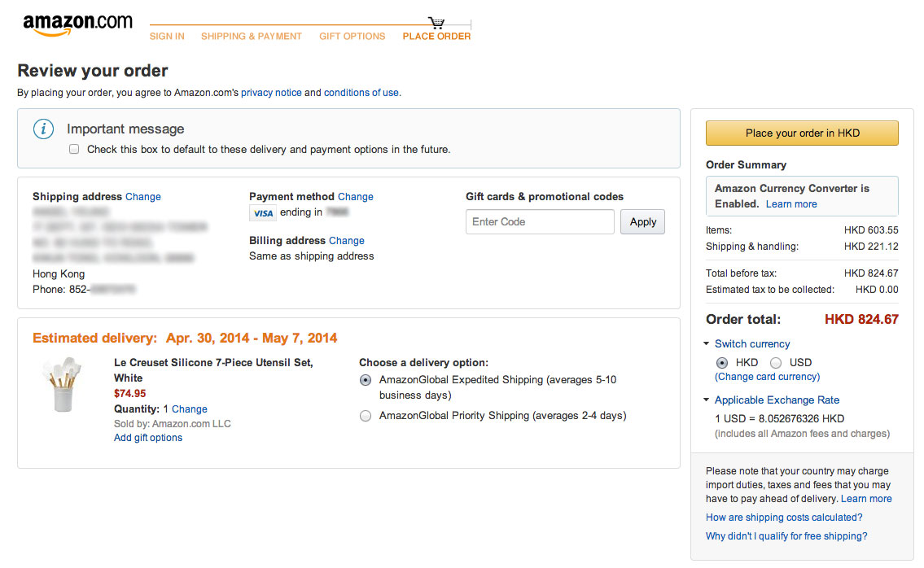The height and width of the screenshot is (568, 924).
Task: Go to the SHIPPING & PAYMENT step
Action: click(x=252, y=36)
